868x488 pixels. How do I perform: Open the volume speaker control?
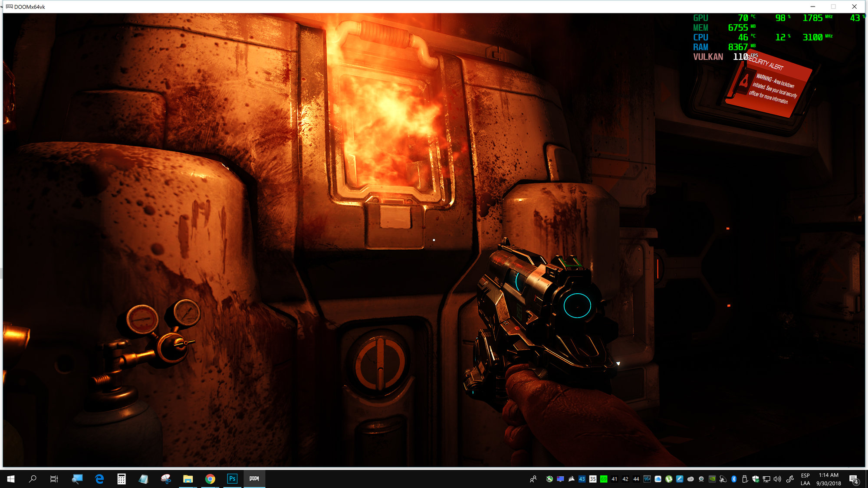click(x=777, y=479)
